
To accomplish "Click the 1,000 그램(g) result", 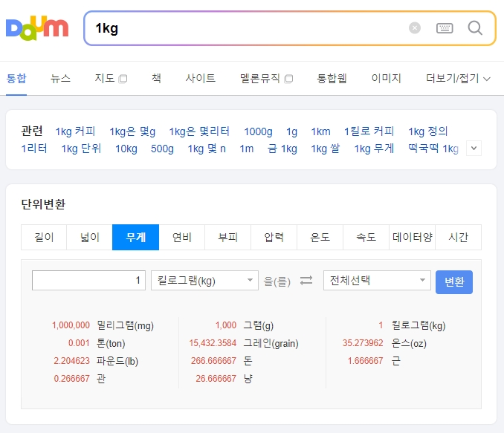I will (245, 325).
